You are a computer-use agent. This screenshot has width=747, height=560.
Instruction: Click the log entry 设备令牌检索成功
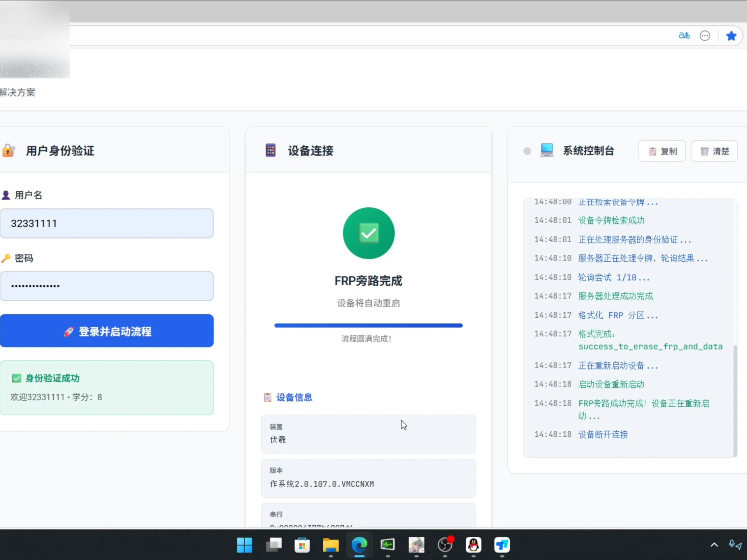pos(611,220)
